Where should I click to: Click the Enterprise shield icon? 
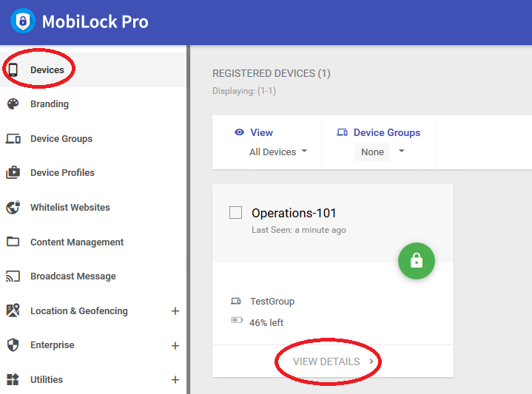[13, 344]
